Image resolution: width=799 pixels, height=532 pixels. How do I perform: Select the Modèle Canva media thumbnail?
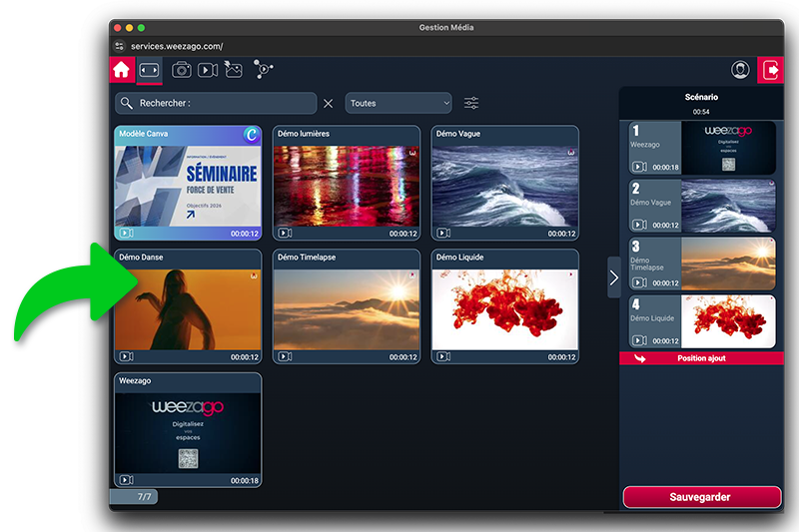[x=188, y=184]
